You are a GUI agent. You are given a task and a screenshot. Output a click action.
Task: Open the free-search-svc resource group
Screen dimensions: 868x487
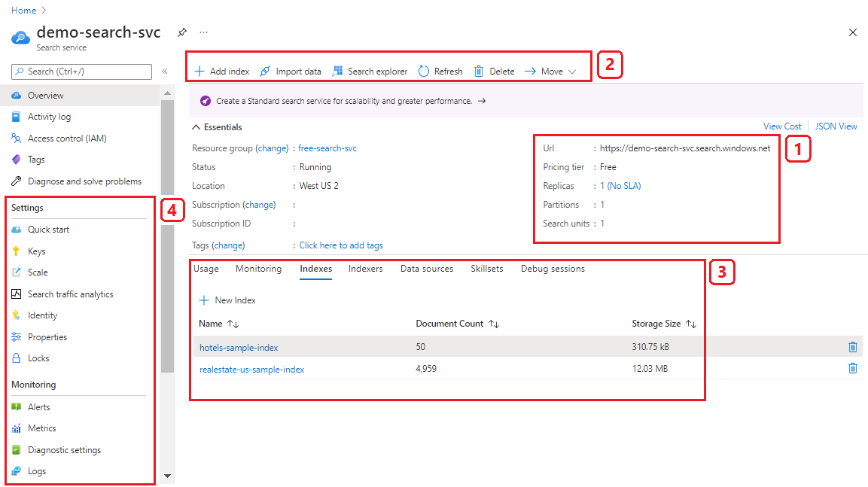coord(327,148)
